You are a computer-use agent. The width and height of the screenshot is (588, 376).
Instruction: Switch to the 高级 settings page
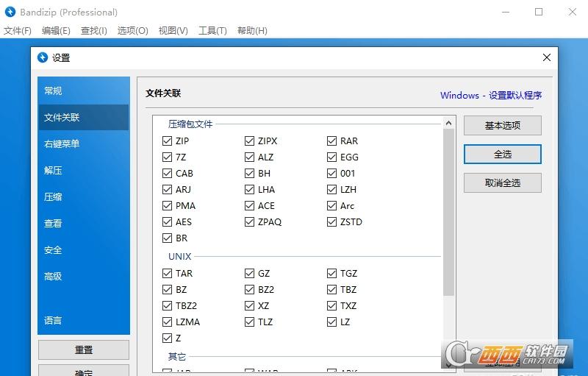click(84, 277)
